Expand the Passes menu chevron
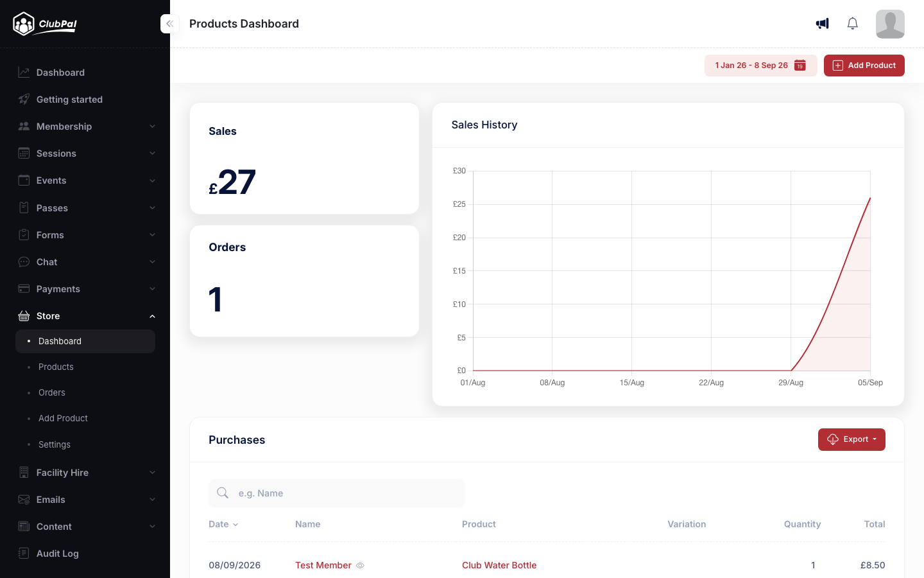 click(152, 208)
